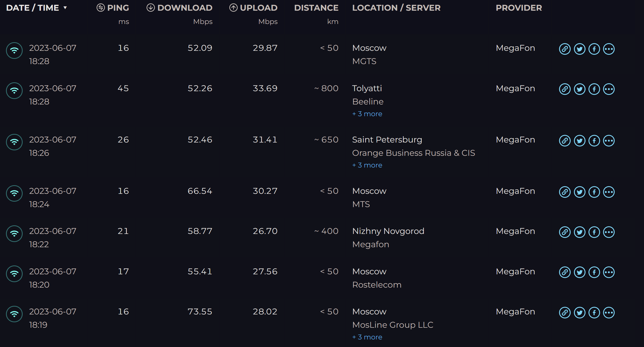This screenshot has width=644, height=347.
Task: Select ping value 45
Action: click(123, 88)
